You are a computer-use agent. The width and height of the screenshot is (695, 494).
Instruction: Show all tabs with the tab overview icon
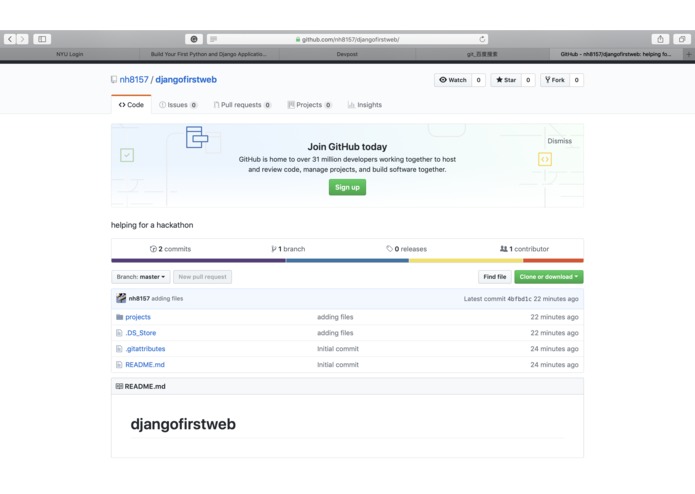pos(682,39)
